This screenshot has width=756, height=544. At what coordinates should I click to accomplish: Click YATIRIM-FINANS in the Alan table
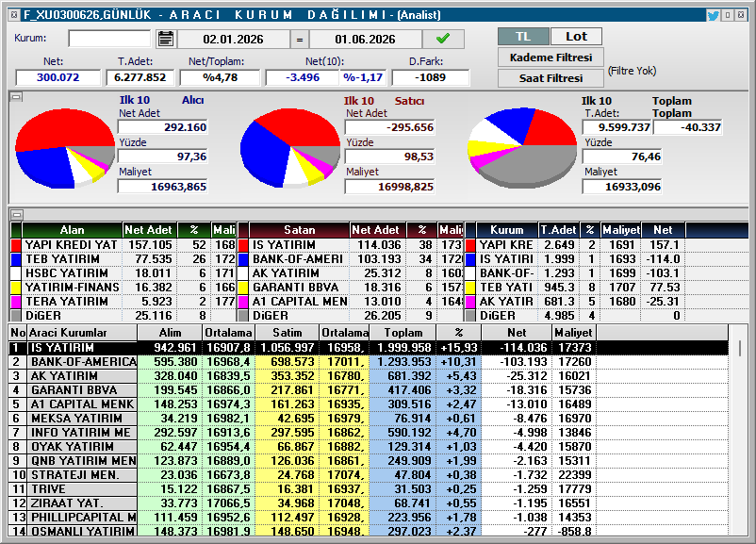pos(73,288)
